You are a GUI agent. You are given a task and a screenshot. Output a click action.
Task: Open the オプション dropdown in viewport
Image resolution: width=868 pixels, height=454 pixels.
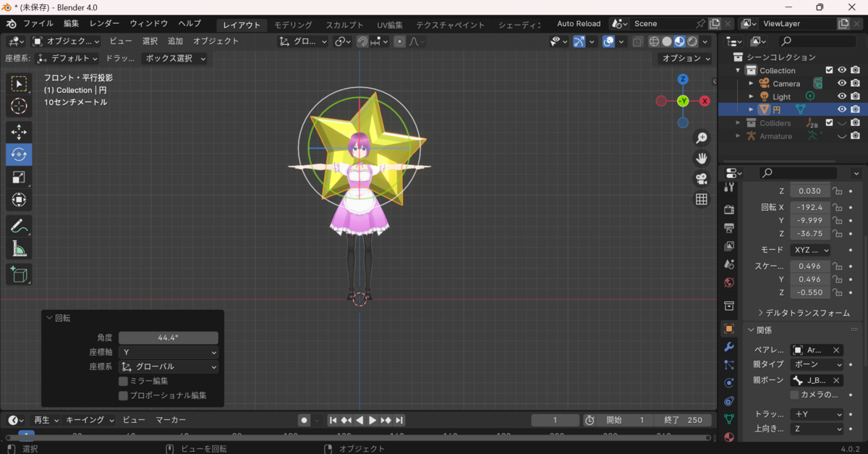[686, 58]
